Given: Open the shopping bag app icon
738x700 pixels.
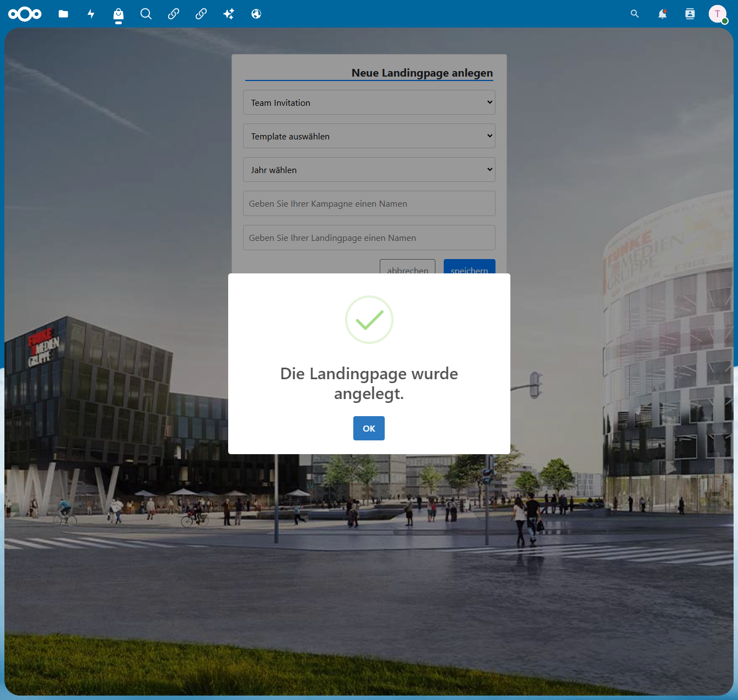Looking at the screenshot, I should click(118, 14).
